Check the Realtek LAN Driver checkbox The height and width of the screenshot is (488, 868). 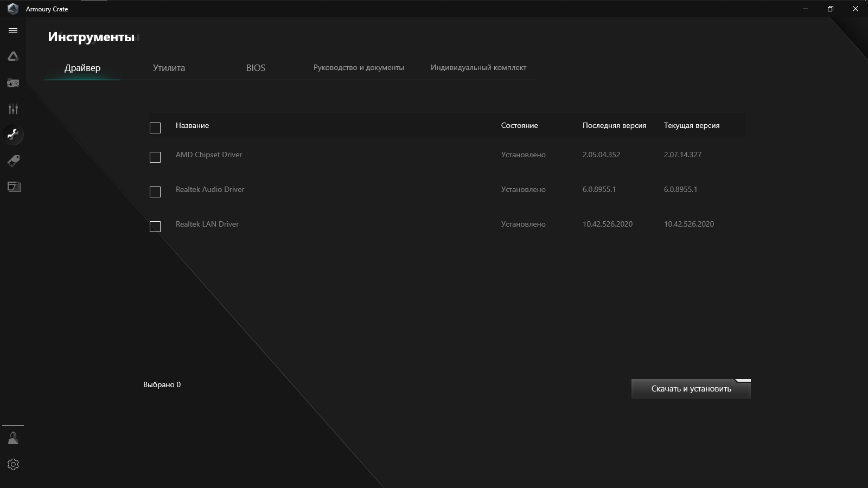[x=155, y=227]
